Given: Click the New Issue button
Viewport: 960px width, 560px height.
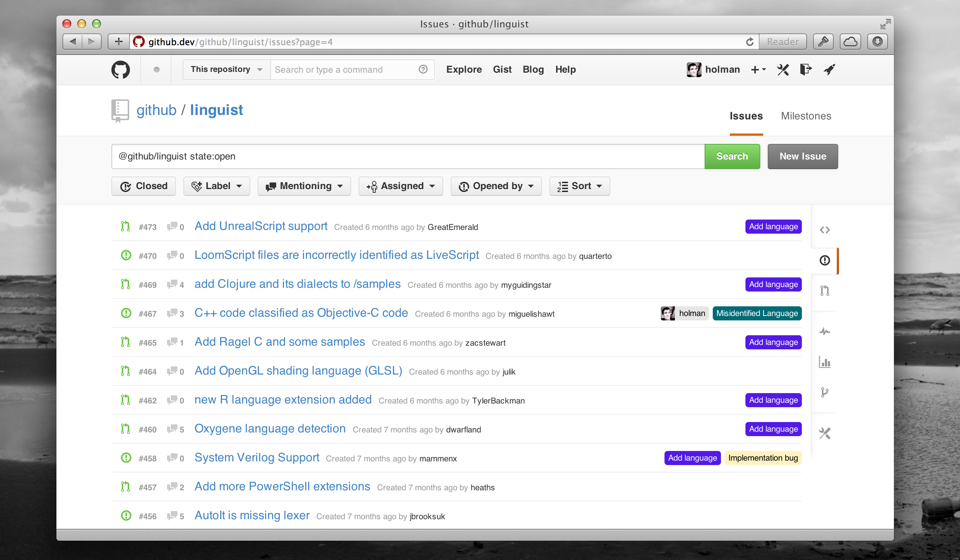Looking at the screenshot, I should [803, 156].
